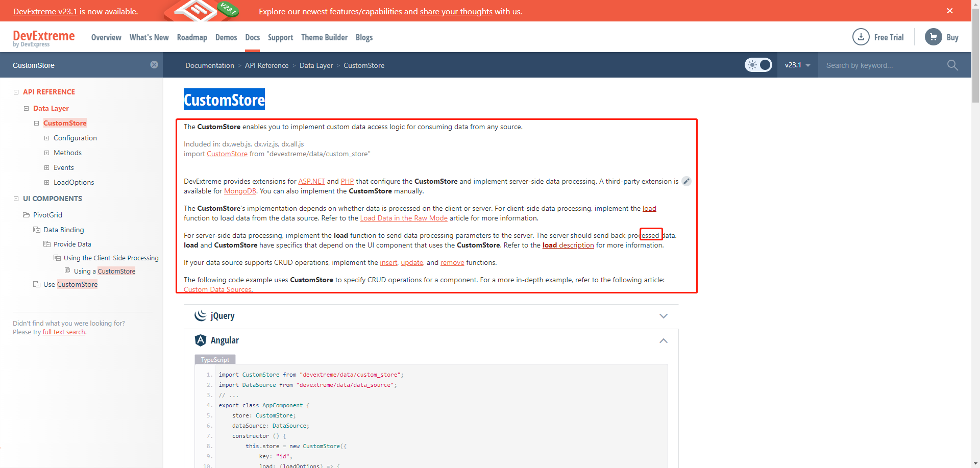Go to API Reference breadcrumb

(x=266, y=65)
